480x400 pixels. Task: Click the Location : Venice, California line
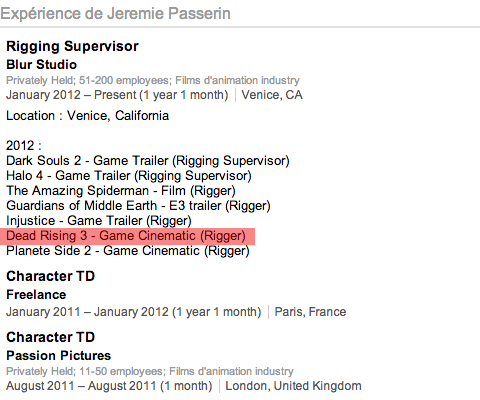(x=87, y=116)
